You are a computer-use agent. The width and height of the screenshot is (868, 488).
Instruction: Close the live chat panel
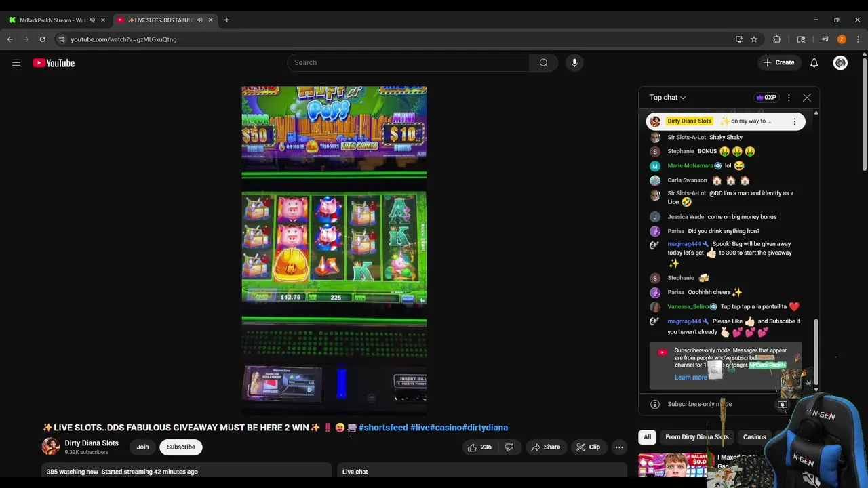click(807, 98)
